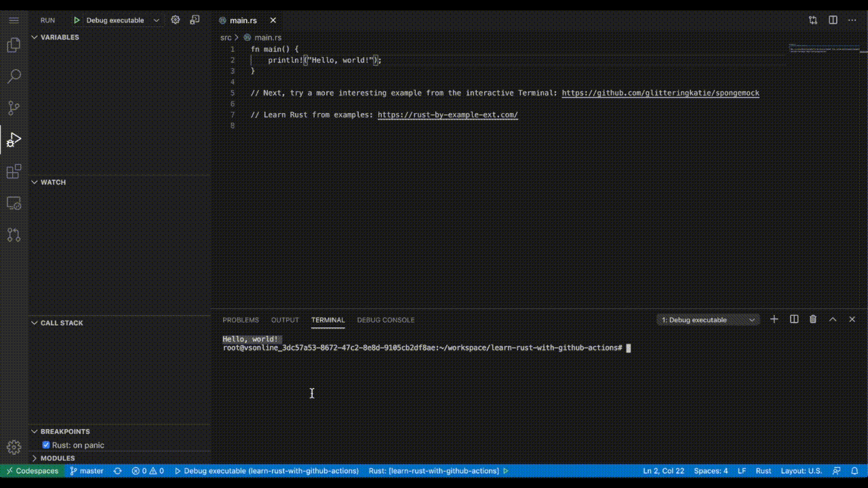Kill terminal with trash icon

813,319
